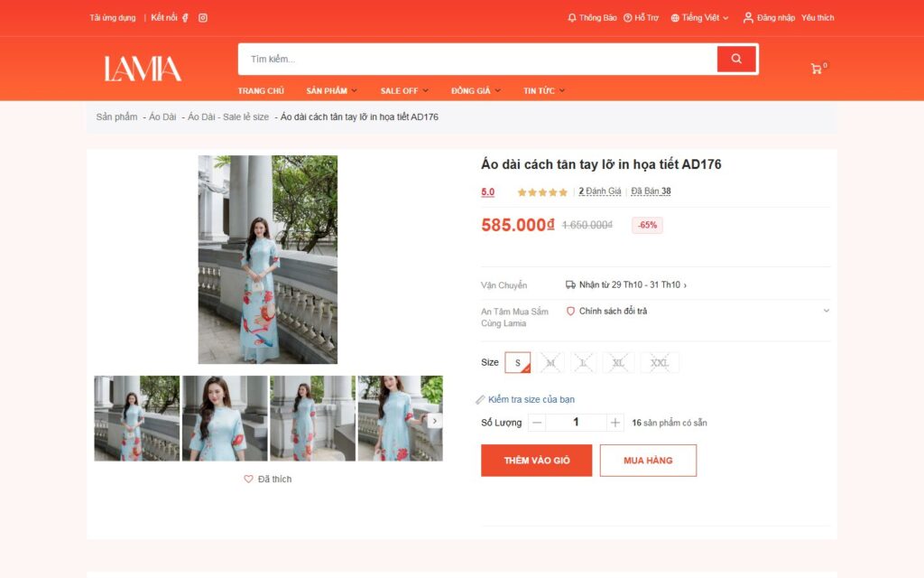Click the Tìm kiếm search field
Image resolution: width=924 pixels, height=578 pixels.
[x=477, y=59]
